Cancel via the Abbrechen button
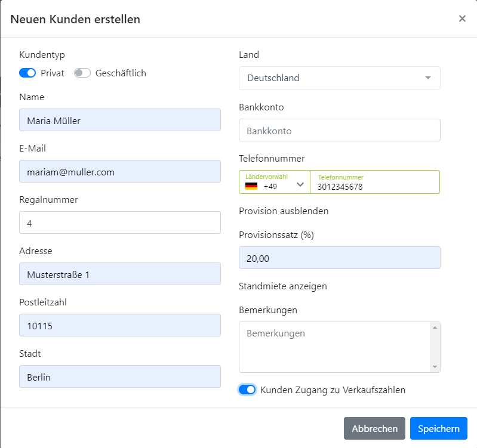 click(374, 428)
